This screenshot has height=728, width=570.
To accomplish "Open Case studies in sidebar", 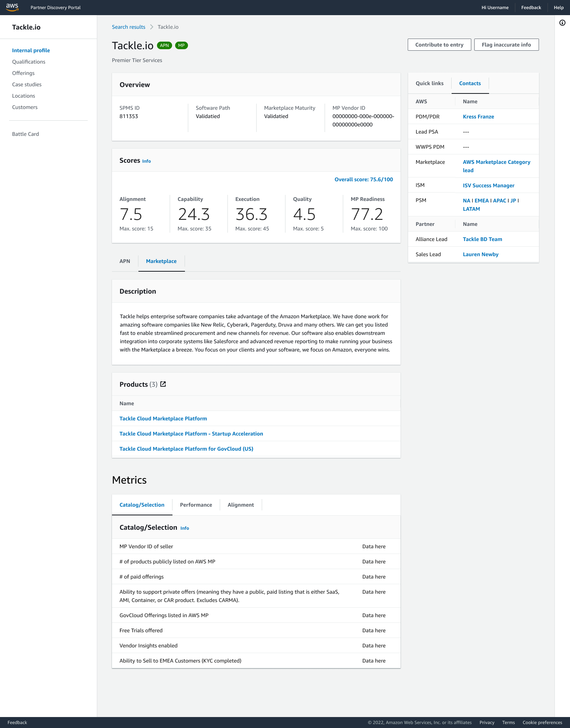I will pos(27,84).
